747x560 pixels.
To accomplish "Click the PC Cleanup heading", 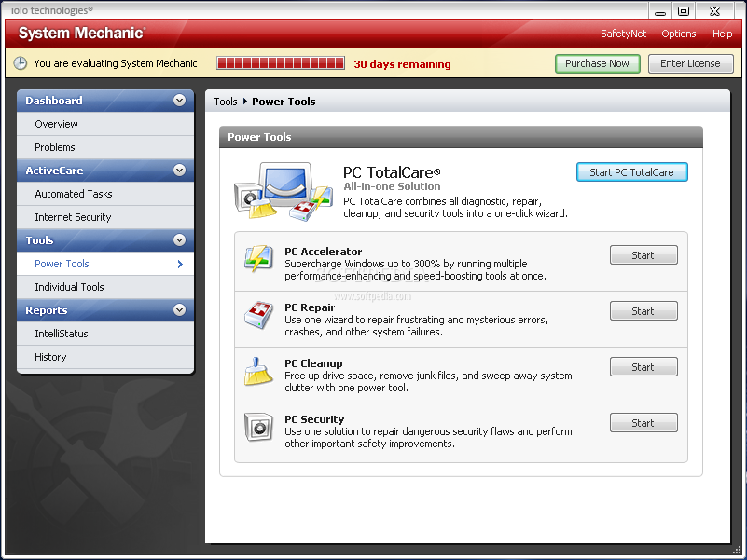I will 313,363.
